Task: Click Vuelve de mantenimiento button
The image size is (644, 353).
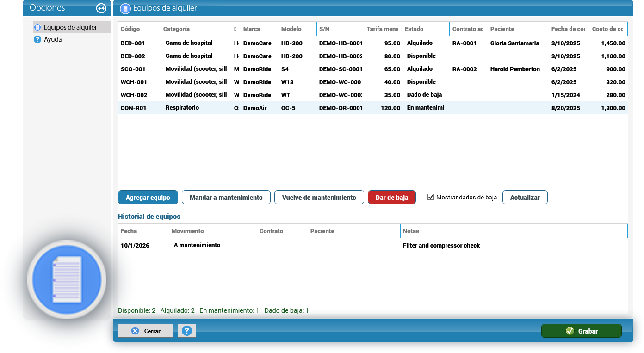Action: point(319,198)
